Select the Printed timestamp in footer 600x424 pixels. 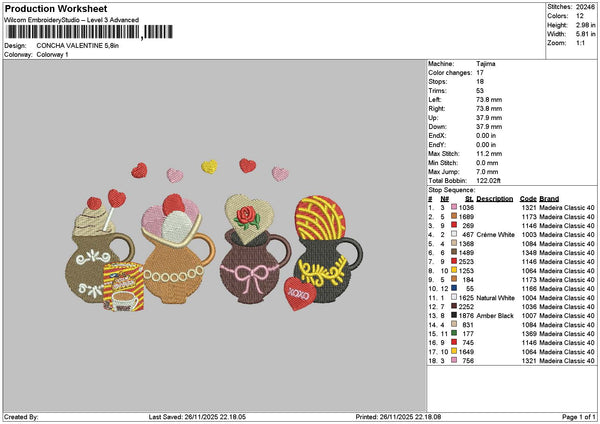[x=398, y=417]
